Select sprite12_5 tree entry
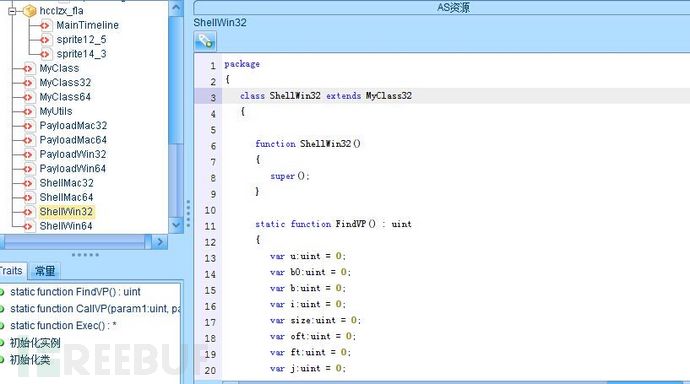The image size is (690, 384). [81, 40]
